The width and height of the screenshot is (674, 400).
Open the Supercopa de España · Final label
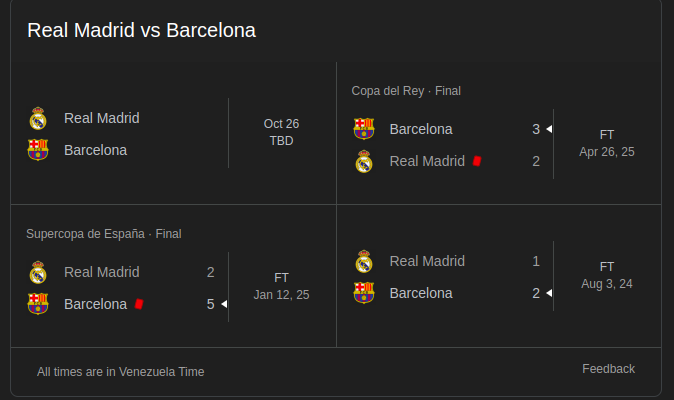(x=104, y=234)
